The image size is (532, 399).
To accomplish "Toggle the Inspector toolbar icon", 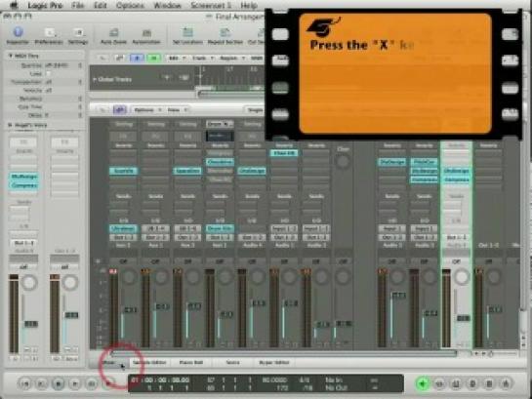I will coord(18,35).
